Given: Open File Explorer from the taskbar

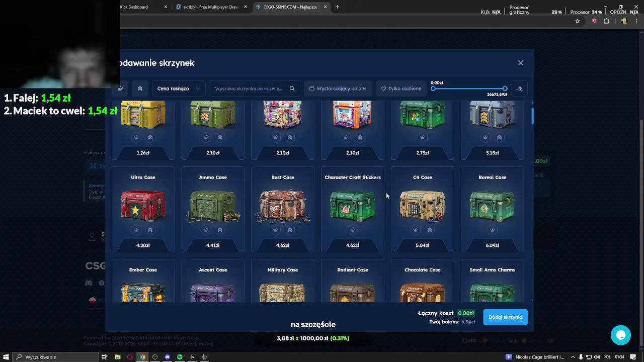Looking at the screenshot, I should pyautogui.click(x=118, y=357).
